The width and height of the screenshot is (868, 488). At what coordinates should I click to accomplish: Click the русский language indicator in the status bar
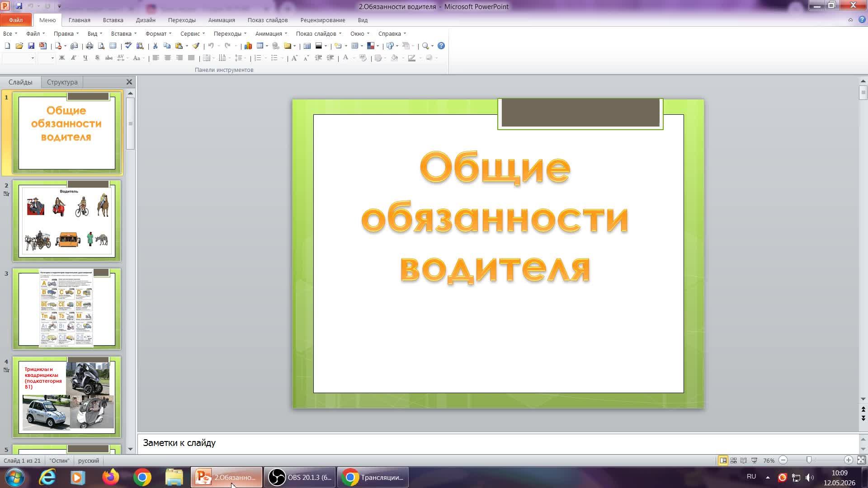tap(89, 460)
